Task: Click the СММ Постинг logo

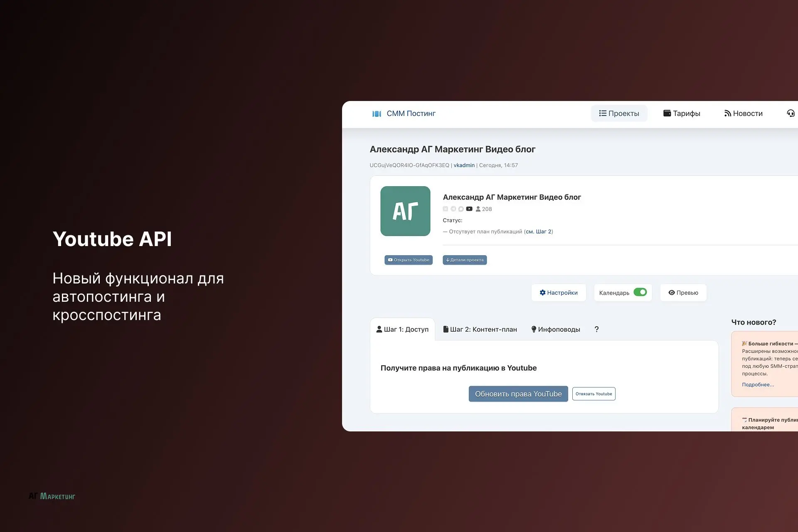Action: (x=404, y=113)
